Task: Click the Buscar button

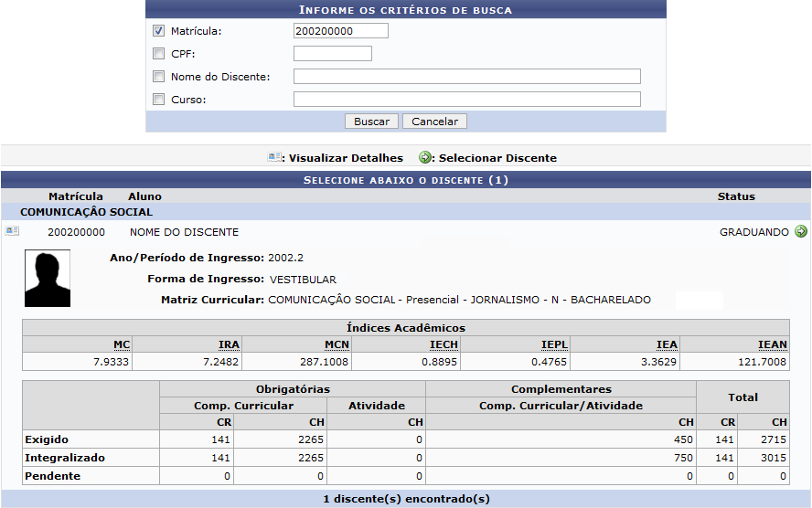Action: pyautogui.click(x=371, y=122)
